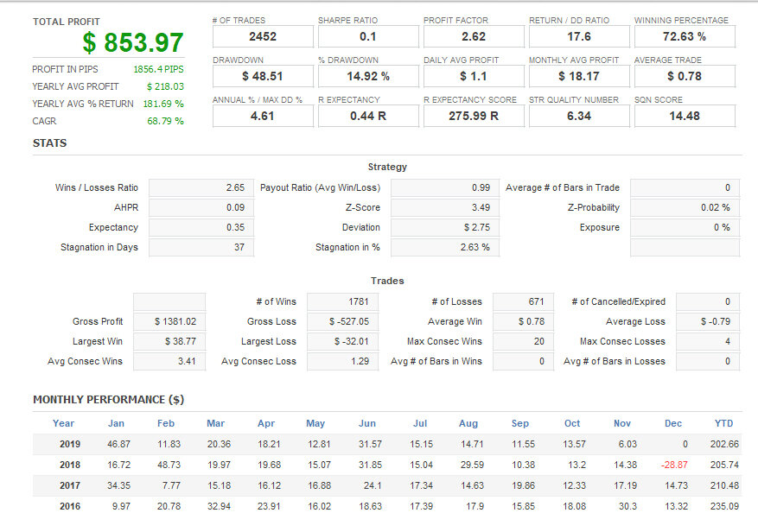Select the 2017 year row label
Viewport: 758px width, 532px height.
coord(70,485)
